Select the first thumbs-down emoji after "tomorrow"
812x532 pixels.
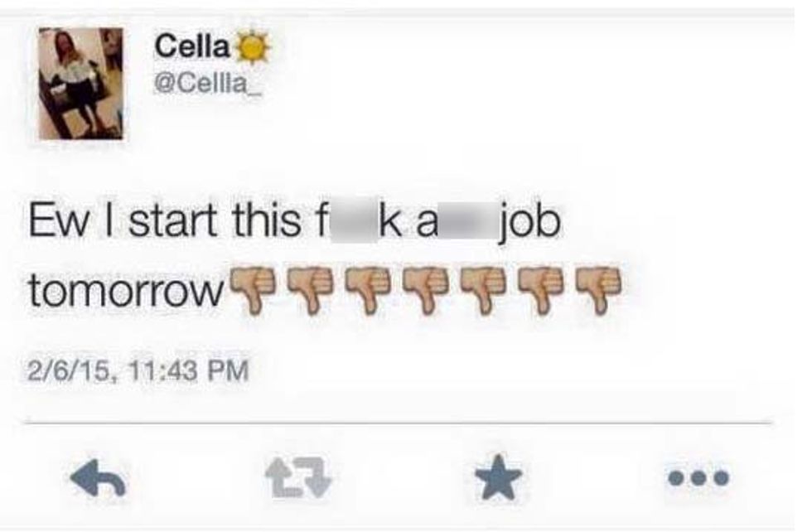(x=252, y=290)
